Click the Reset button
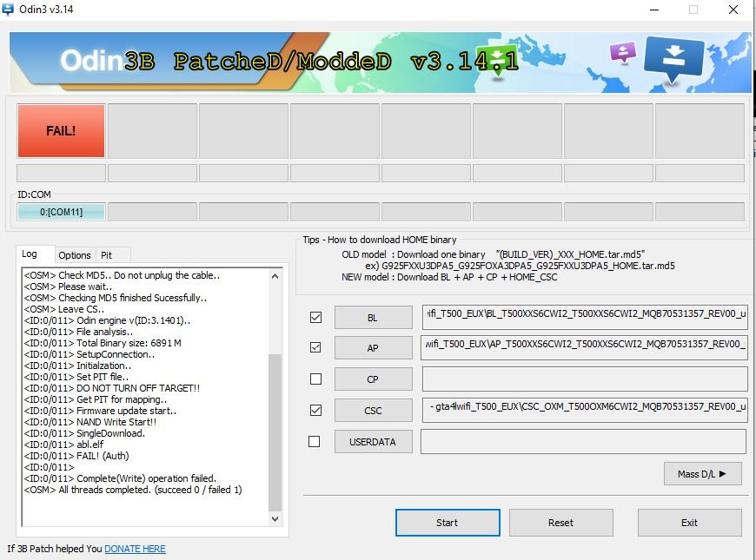756x560 pixels. [560, 523]
